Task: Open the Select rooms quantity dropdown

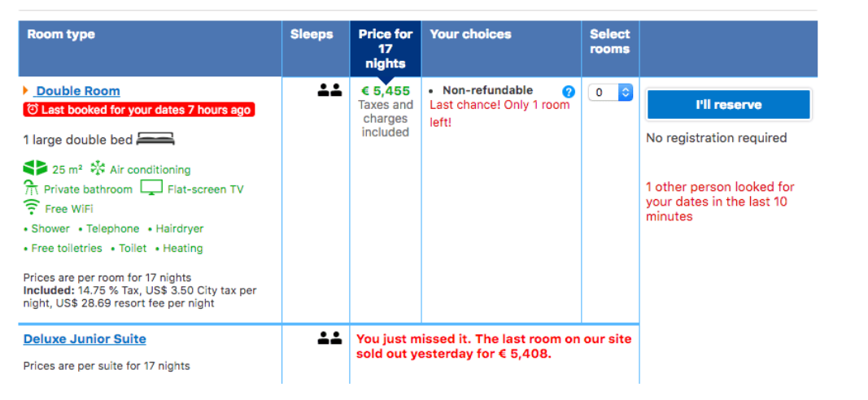Action: tap(609, 93)
